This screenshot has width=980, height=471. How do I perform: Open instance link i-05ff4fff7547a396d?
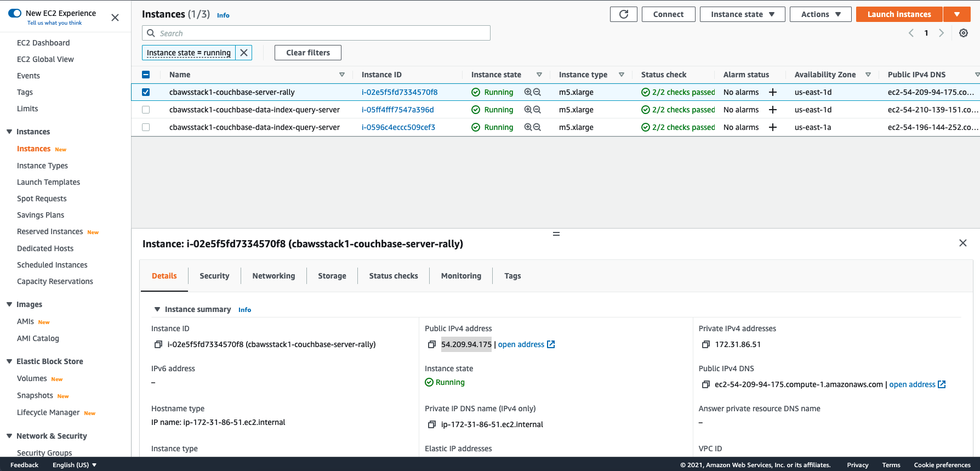(x=397, y=110)
